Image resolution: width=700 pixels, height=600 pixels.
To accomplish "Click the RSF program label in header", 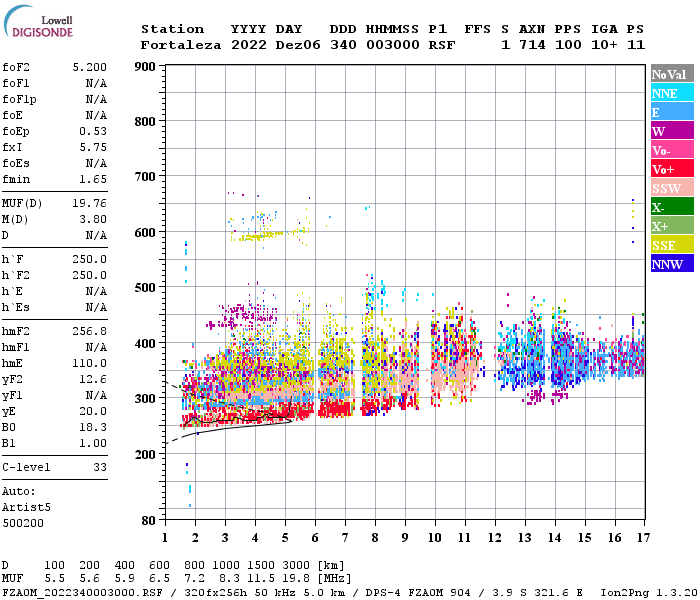I will tap(442, 45).
